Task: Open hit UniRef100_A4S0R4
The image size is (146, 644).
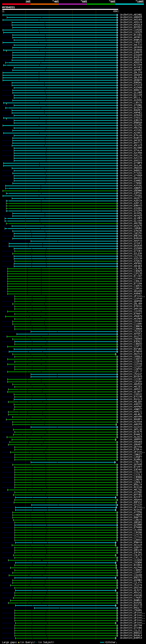Action: [131, 20]
